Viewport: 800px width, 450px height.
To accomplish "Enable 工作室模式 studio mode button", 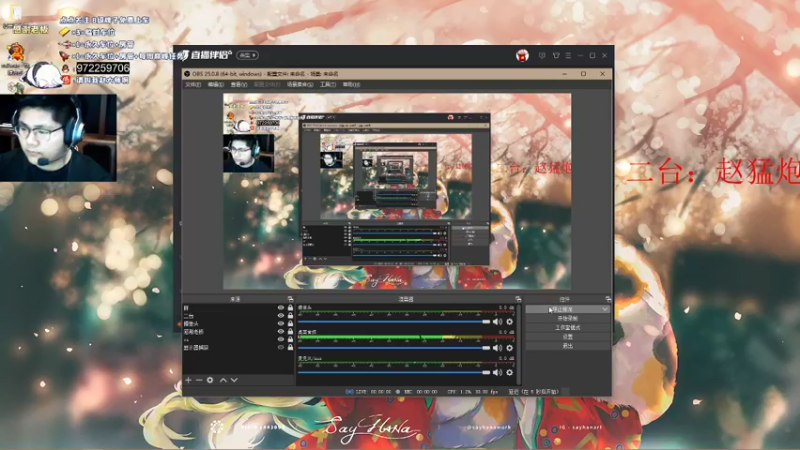I will click(x=568, y=328).
